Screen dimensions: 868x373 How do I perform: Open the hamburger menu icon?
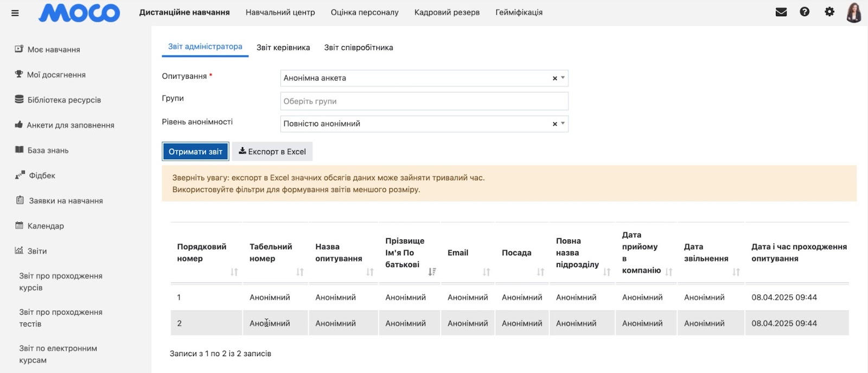click(15, 13)
